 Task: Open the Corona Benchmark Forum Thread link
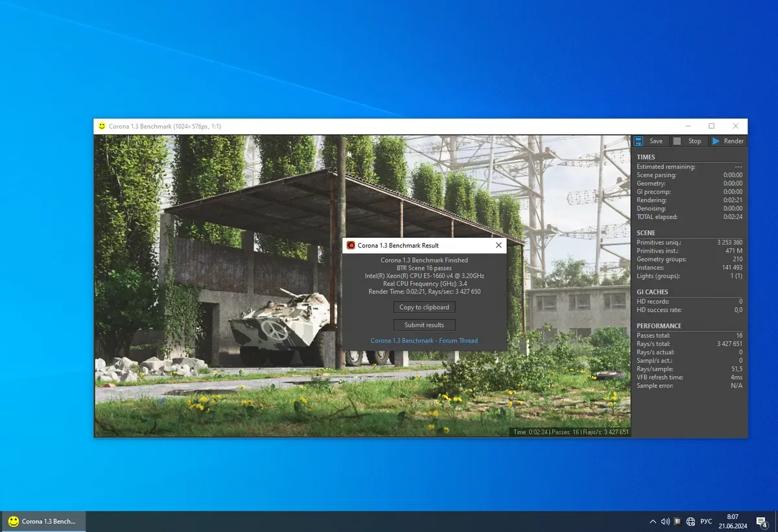pyautogui.click(x=424, y=341)
